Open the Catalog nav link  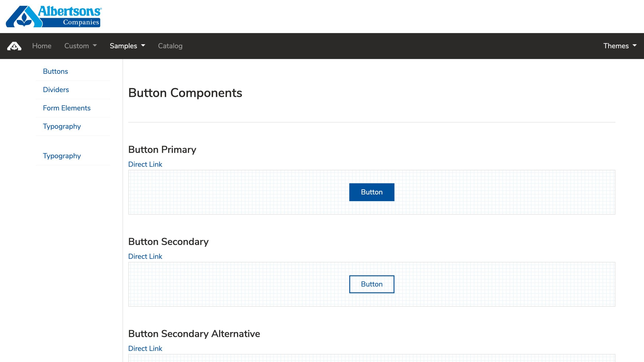tap(170, 46)
